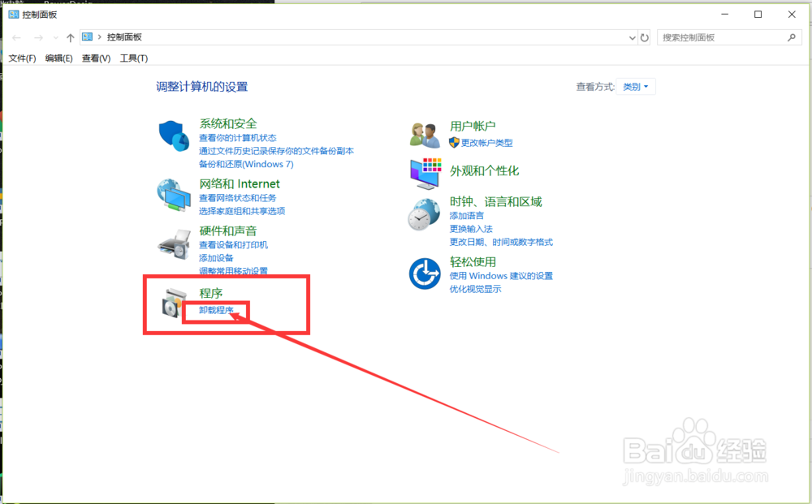Screen dimensions: 812x504
Task: Go forward with the forward arrow
Action: pos(38,37)
